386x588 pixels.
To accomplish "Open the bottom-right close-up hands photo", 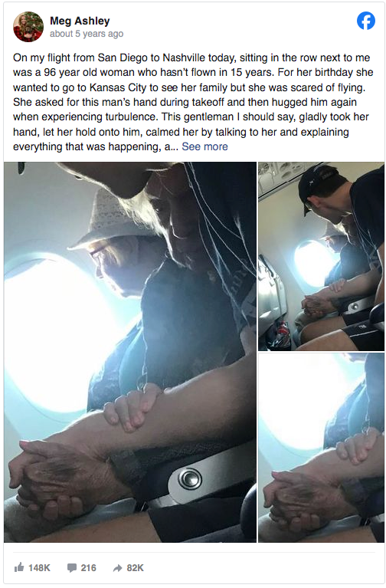I will tap(321, 448).
